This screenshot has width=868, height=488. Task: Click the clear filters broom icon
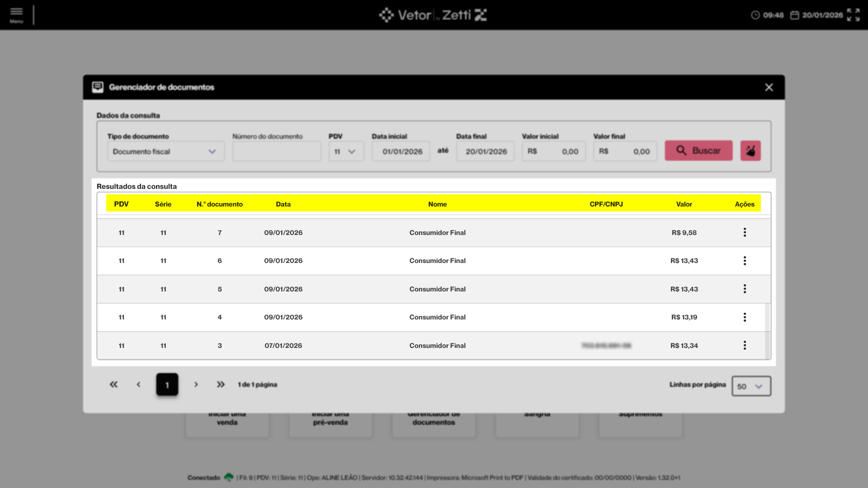750,151
